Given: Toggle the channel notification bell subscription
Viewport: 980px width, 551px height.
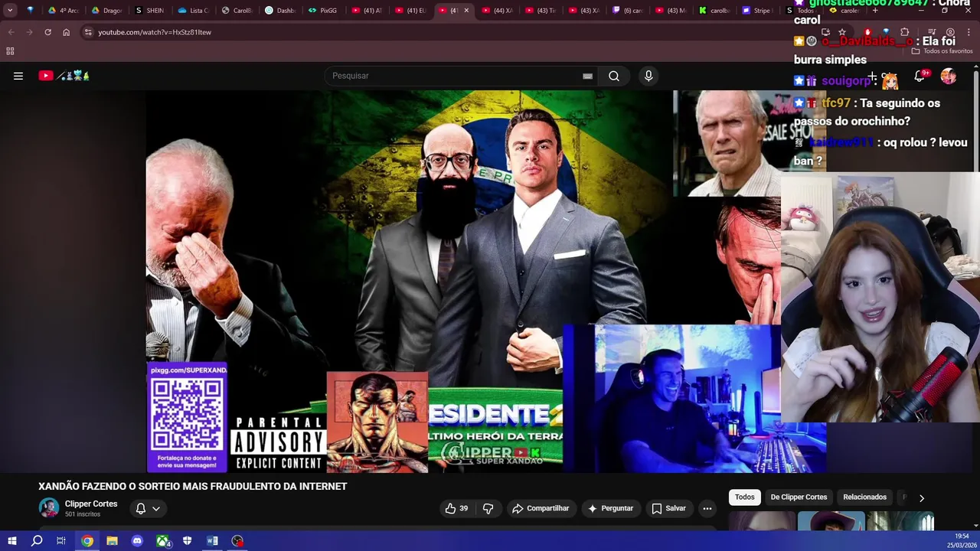Looking at the screenshot, I should click(x=141, y=508).
